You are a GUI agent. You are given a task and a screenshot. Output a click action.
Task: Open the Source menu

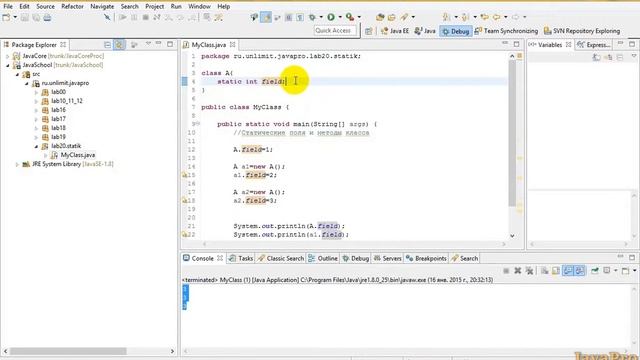coord(45,6)
